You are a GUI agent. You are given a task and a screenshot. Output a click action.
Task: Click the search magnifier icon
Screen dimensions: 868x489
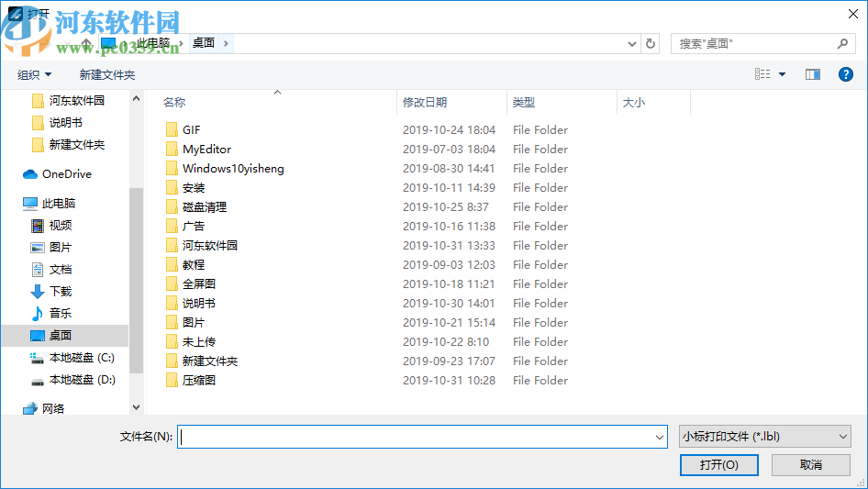[x=842, y=43]
